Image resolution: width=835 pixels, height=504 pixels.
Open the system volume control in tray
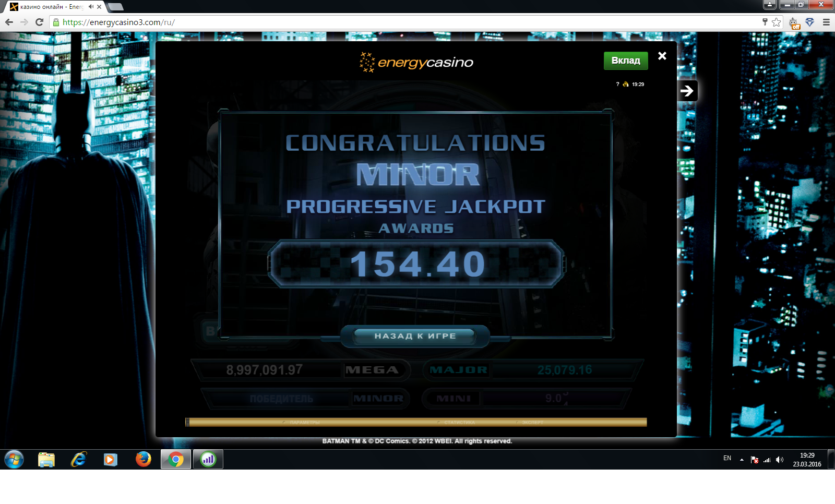click(x=780, y=460)
